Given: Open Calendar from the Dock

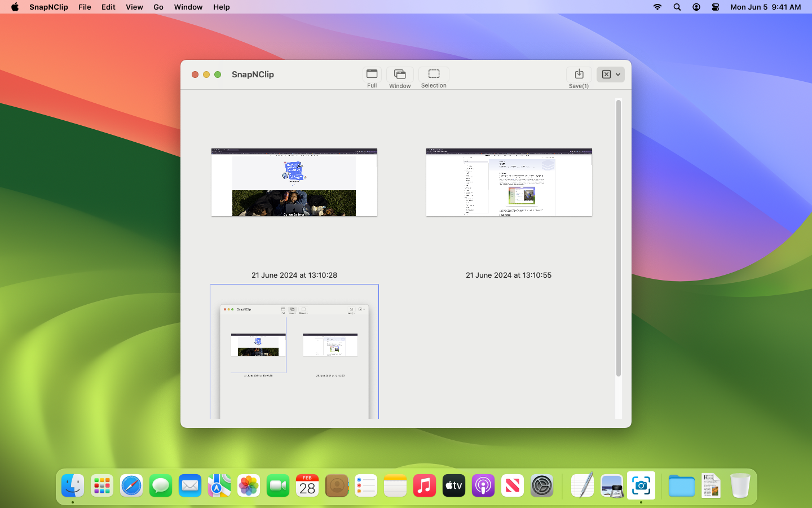Looking at the screenshot, I should [x=307, y=485].
